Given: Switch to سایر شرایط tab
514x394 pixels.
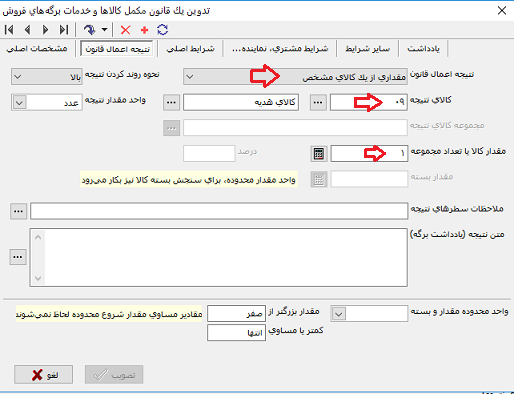Looking at the screenshot, I should (367, 49).
